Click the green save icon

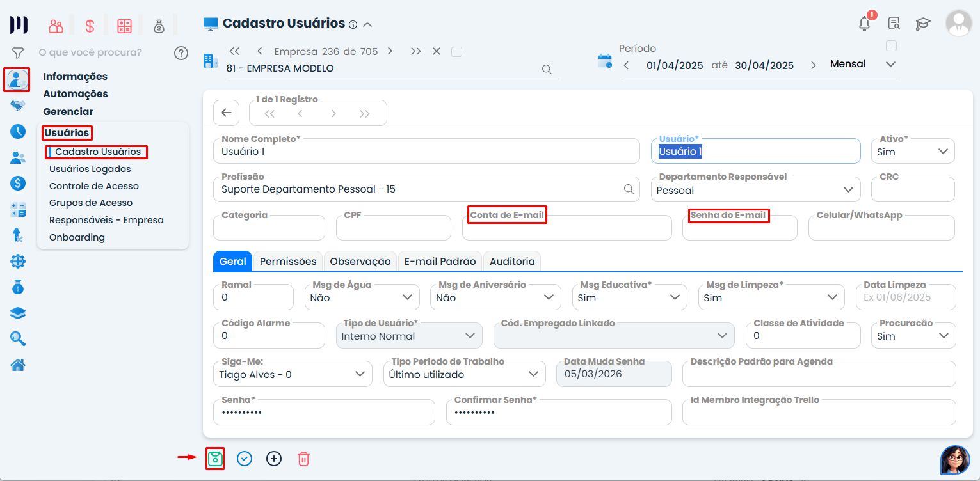point(215,459)
